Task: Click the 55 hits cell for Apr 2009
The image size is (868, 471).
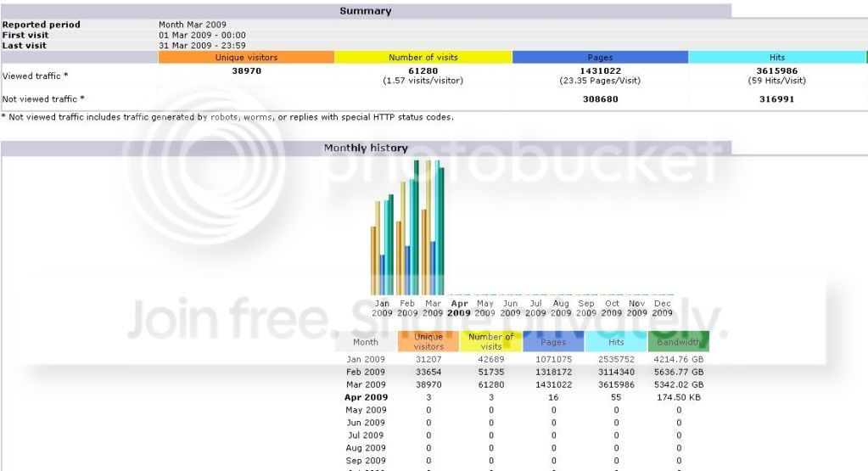Action: tap(616, 397)
